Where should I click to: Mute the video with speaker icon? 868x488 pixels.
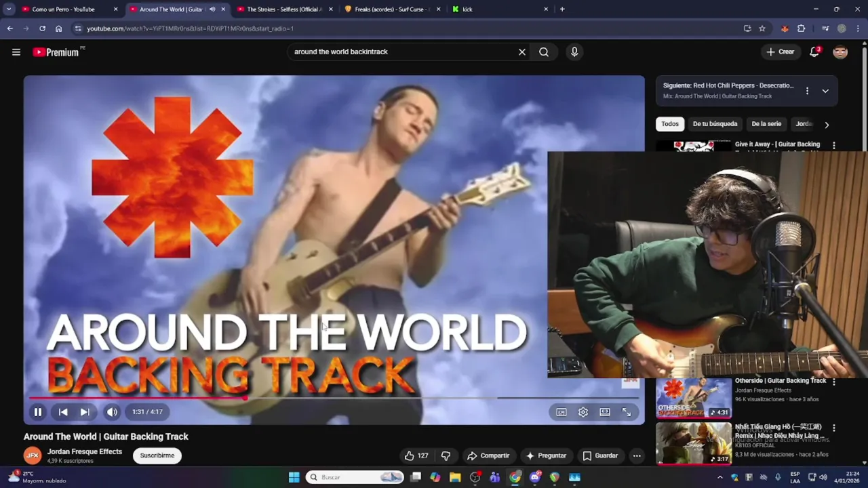[112, 411]
